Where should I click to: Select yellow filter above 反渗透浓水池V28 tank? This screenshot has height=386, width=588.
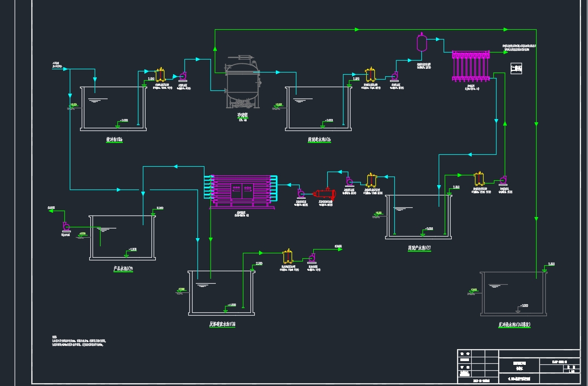coord(288,257)
